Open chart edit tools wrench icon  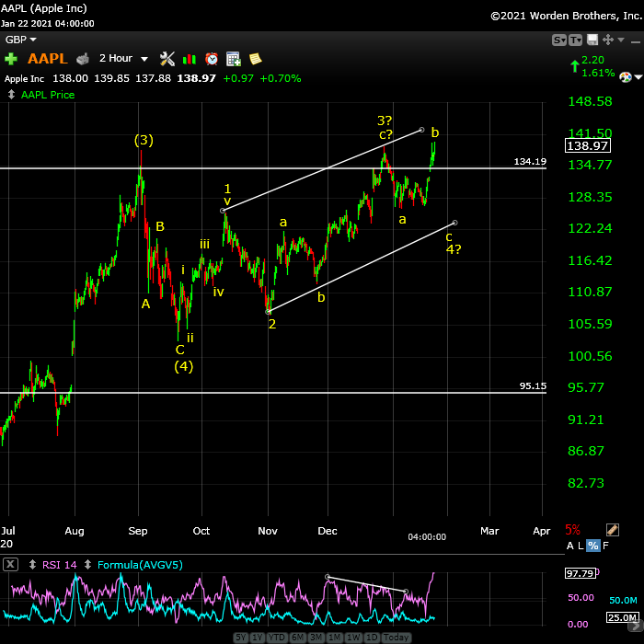[x=167, y=59]
